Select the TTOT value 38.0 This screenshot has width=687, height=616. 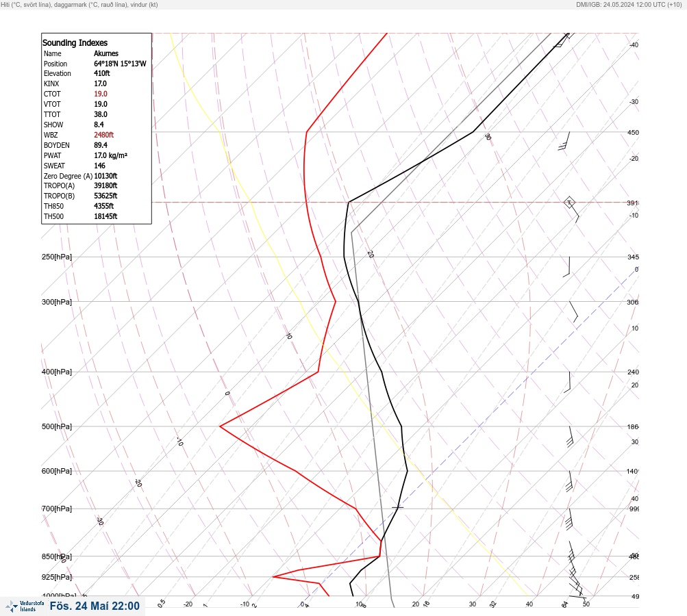click(x=100, y=114)
